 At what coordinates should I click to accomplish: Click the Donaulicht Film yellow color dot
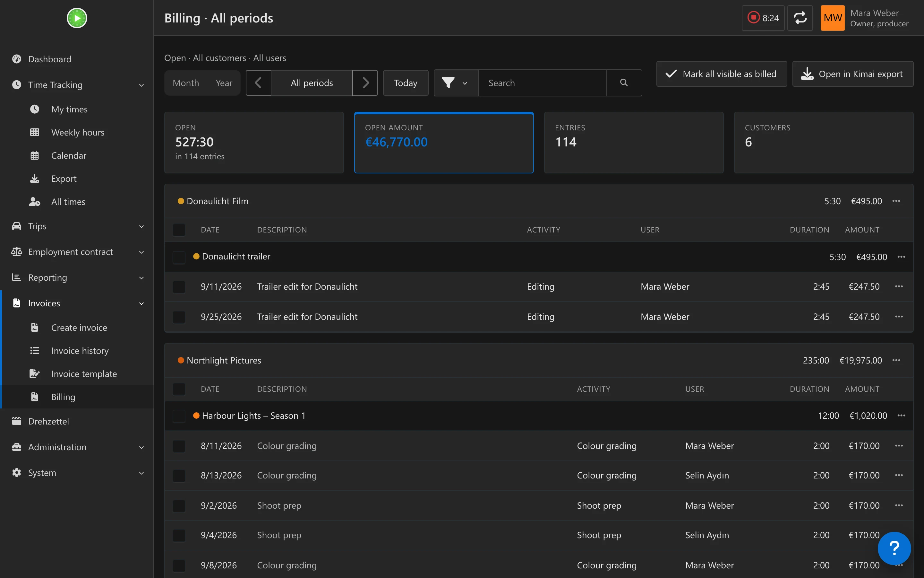click(181, 201)
